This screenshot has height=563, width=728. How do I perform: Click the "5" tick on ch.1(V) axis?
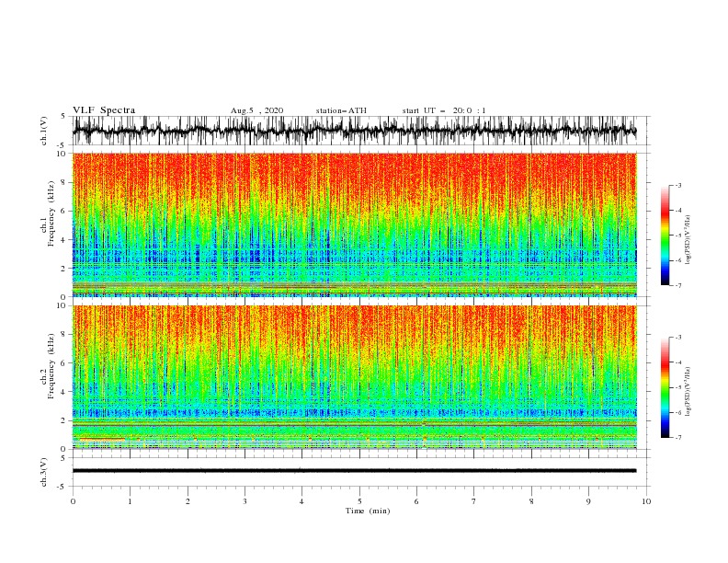(x=63, y=117)
